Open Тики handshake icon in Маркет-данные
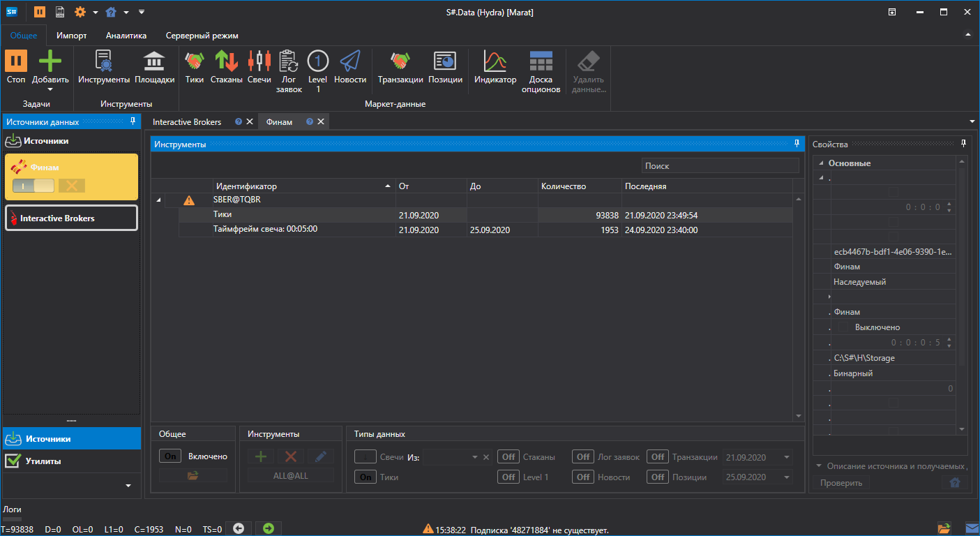 click(x=195, y=61)
